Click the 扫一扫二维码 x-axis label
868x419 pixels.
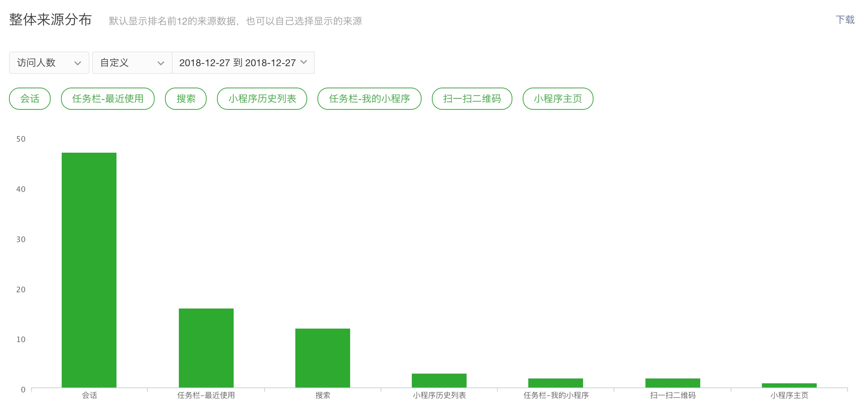tap(673, 395)
